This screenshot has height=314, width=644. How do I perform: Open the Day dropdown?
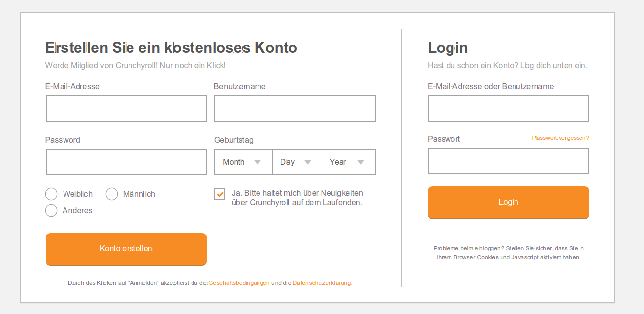[297, 162]
